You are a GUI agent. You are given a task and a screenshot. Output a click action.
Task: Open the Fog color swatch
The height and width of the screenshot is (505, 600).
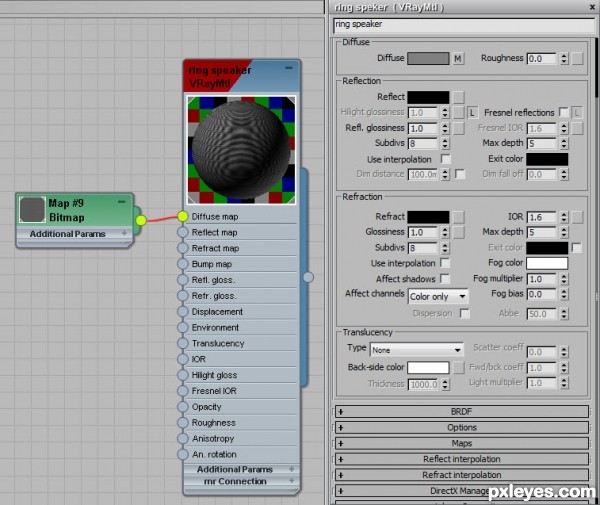click(x=547, y=263)
